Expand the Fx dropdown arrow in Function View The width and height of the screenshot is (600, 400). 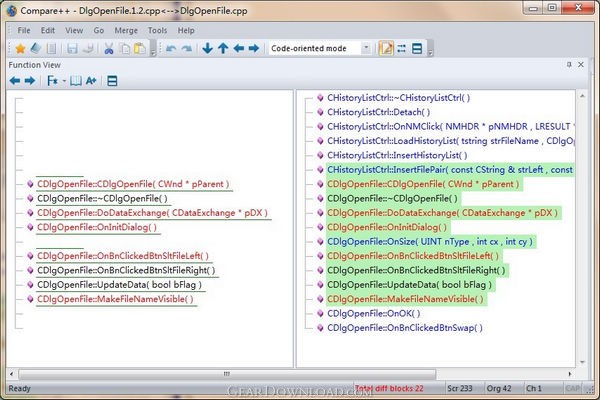[x=63, y=80]
